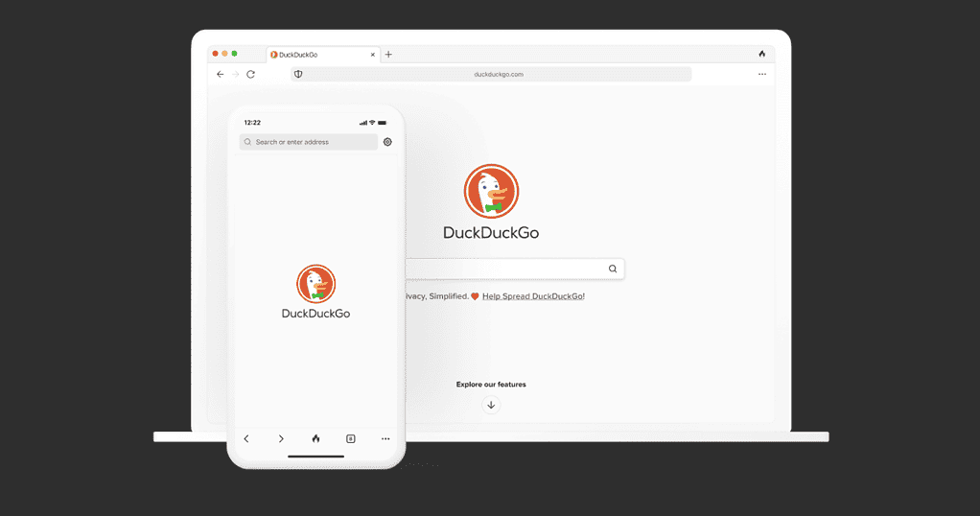Screen dimensions: 980x516
Task: Click the desktop search input field
Action: [x=514, y=269]
